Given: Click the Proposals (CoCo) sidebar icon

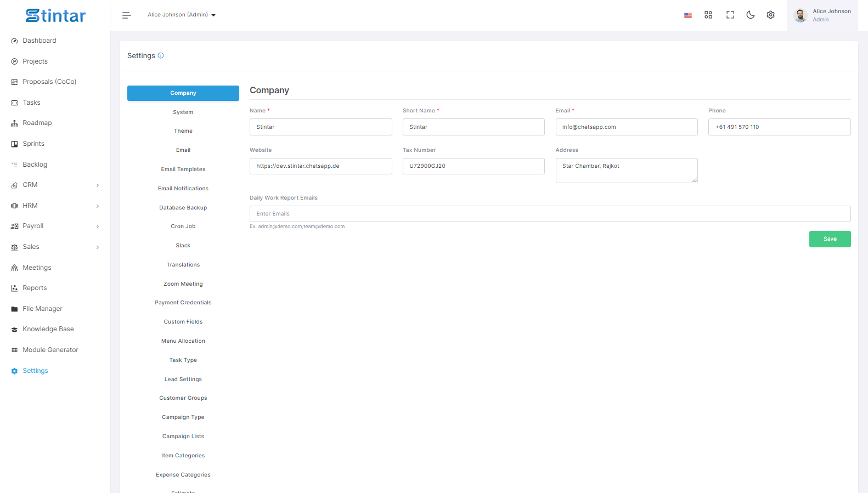Looking at the screenshot, I should pyautogui.click(x=14, y=82).
